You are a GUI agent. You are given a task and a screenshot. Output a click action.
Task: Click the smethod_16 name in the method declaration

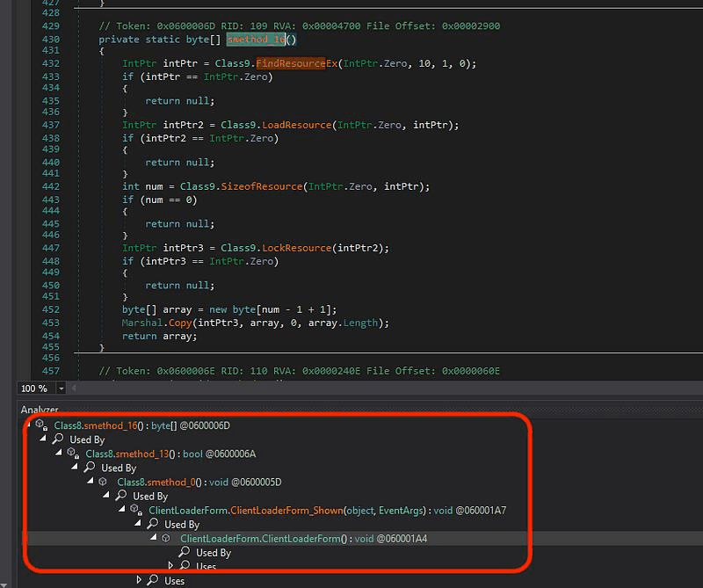[x=256, y=40]
